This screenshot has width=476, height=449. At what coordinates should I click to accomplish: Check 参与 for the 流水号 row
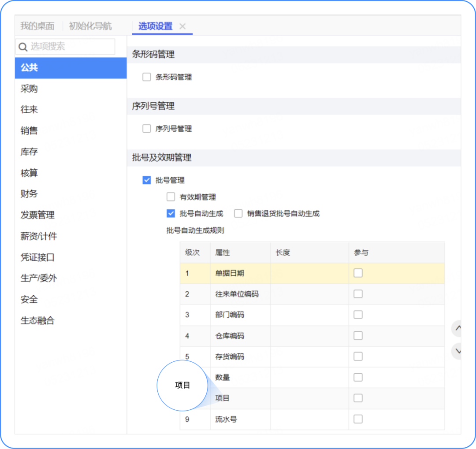coord(358,419)
